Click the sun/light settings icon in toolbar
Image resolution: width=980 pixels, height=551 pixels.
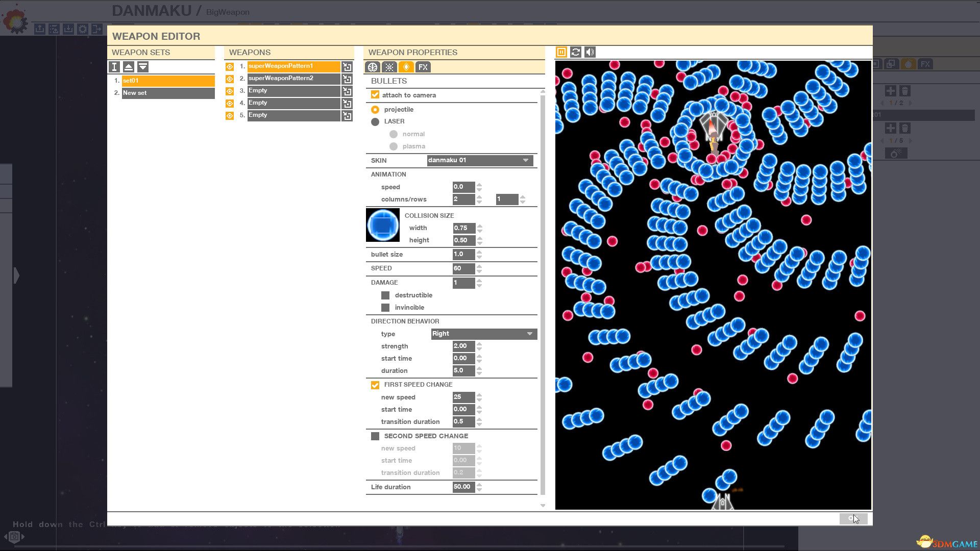coord(390,67)
